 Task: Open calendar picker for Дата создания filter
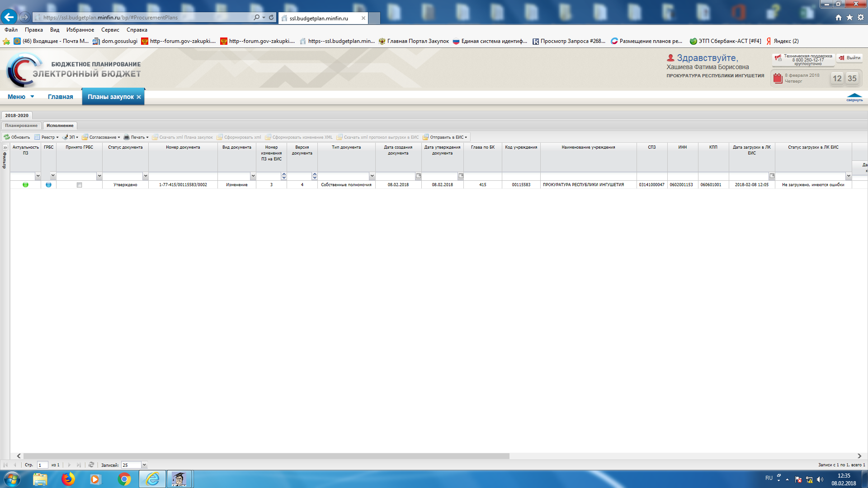pos(418,176)
